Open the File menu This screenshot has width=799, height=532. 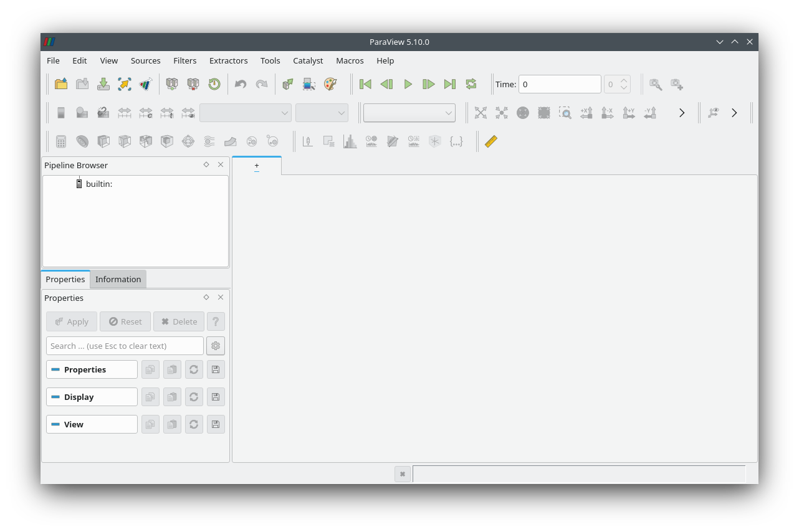click(53, 60)
